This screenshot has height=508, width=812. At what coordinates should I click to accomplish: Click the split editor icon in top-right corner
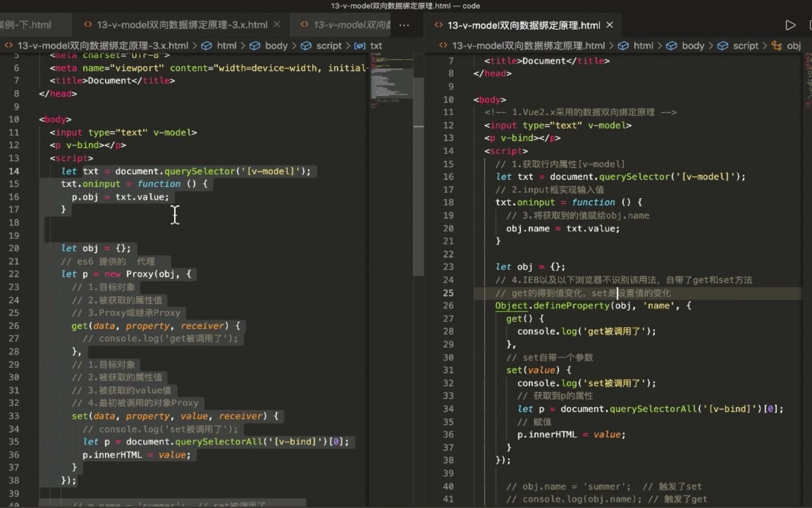[811, 25]
